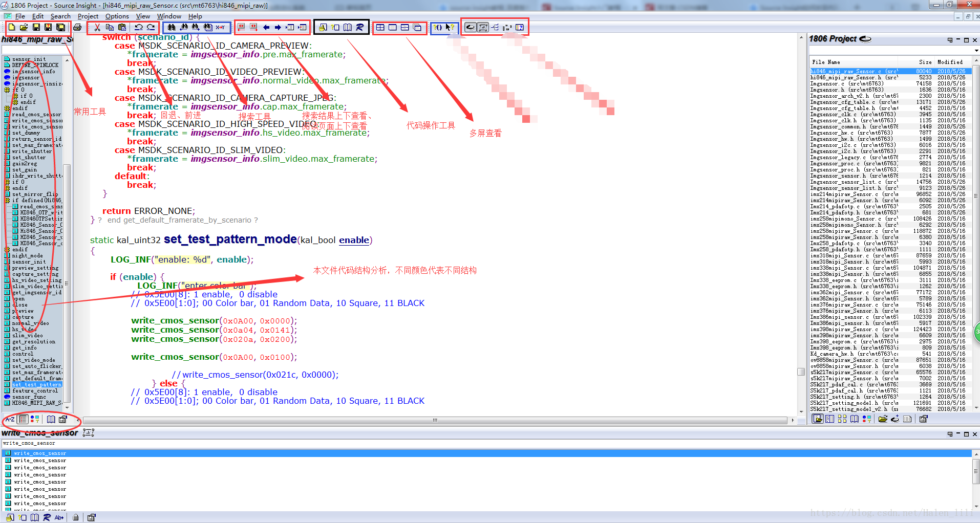Open the Relation Window graph icon beside write_cmos_sensor
980x523 pixels.
click(89, 433)
